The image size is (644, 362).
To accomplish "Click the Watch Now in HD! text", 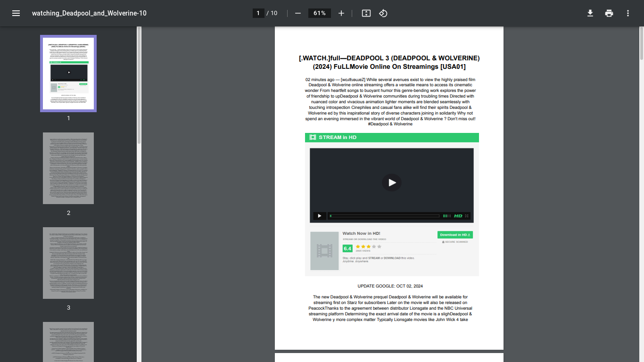I will pos(361,233).
